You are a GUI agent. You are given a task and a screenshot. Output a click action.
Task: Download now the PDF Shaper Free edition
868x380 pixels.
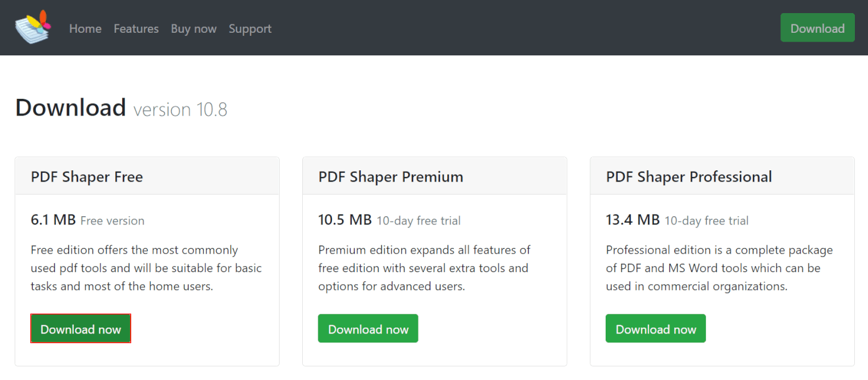click(80, 329)
